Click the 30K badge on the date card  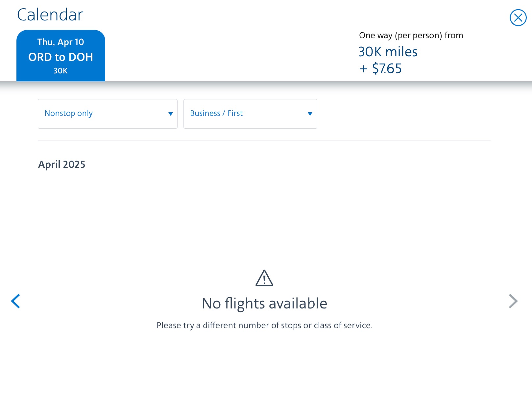pos(61,70)
